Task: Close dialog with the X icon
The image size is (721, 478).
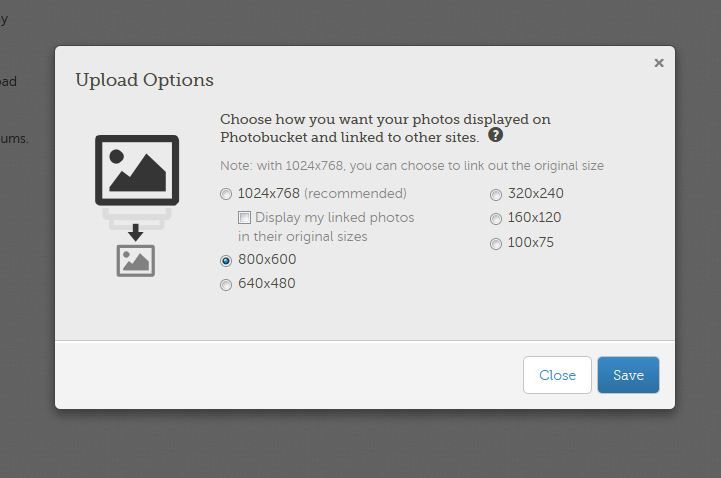Action: (x=659, y=63)
